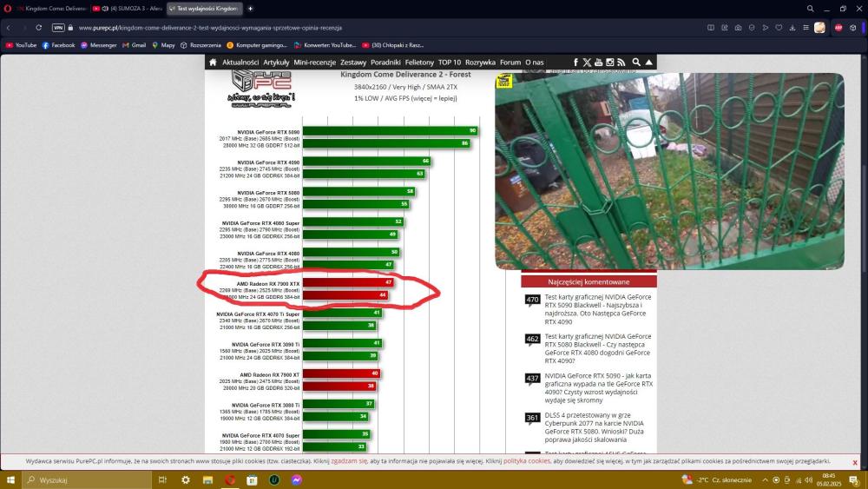Open Windows Start menu
The width and height of the screenshot is (868, 489).
tap(10, 479)
